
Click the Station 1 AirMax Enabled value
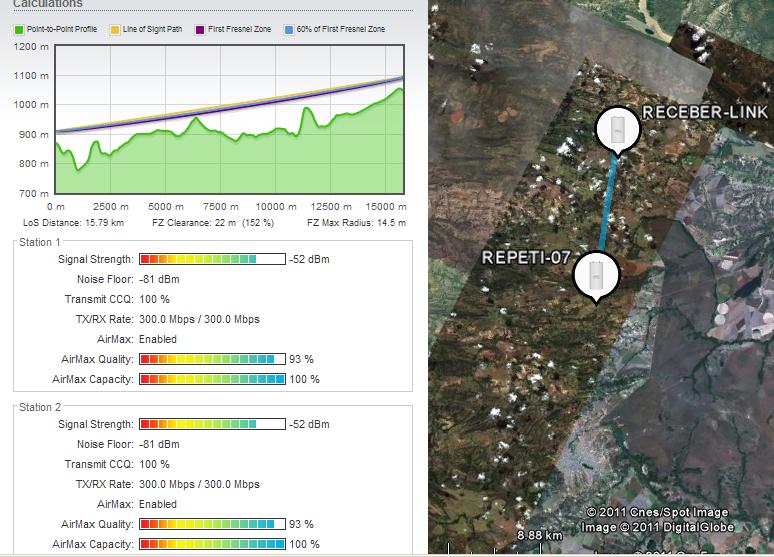158,339
